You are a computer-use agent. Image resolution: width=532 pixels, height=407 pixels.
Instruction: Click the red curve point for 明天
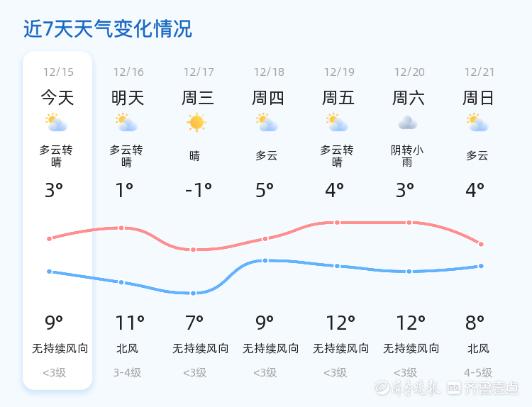point(121,228)
